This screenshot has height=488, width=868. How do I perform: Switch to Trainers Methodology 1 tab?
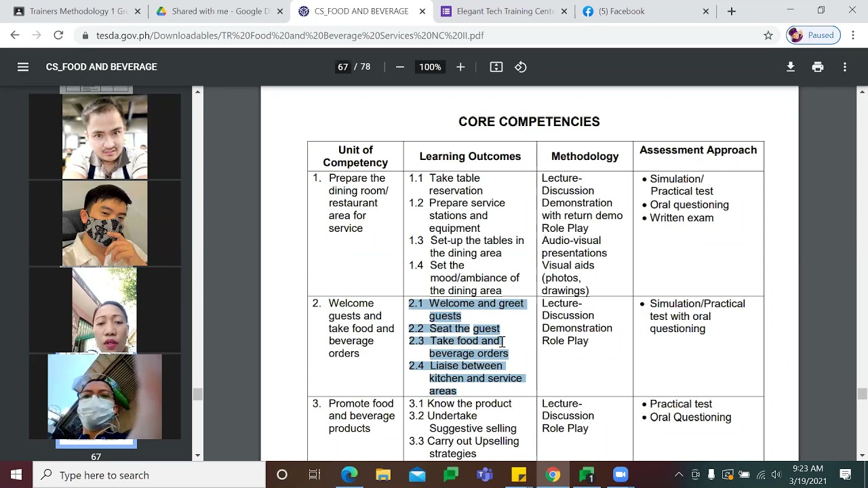click(x=78, y=12)
